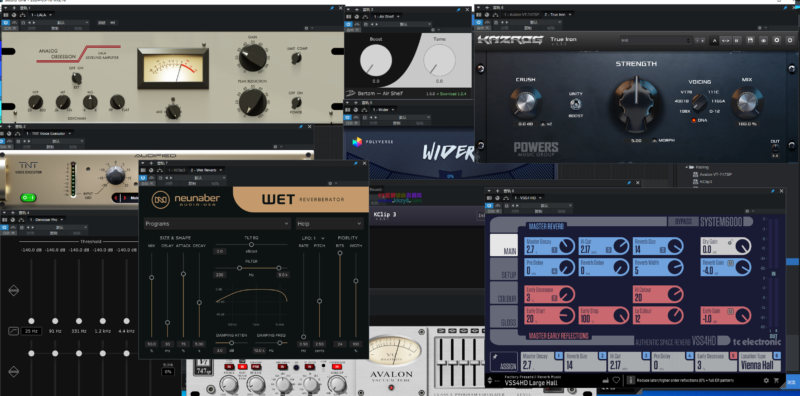Image resolution: width=800 pixels, height=396 pixels.
Task: Click the Avalon VT-747SP item in the browser list
Action: point(715,174)
